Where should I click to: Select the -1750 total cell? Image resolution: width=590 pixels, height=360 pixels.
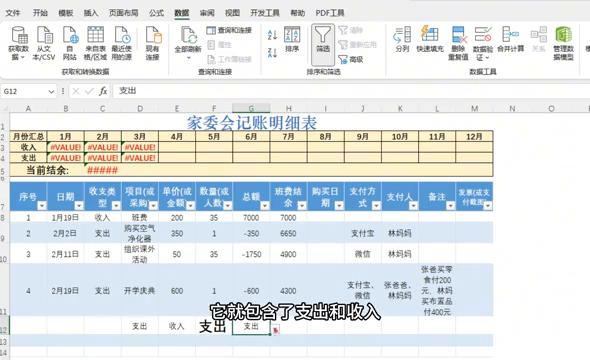pyautogui.click(x=251, y=254)
